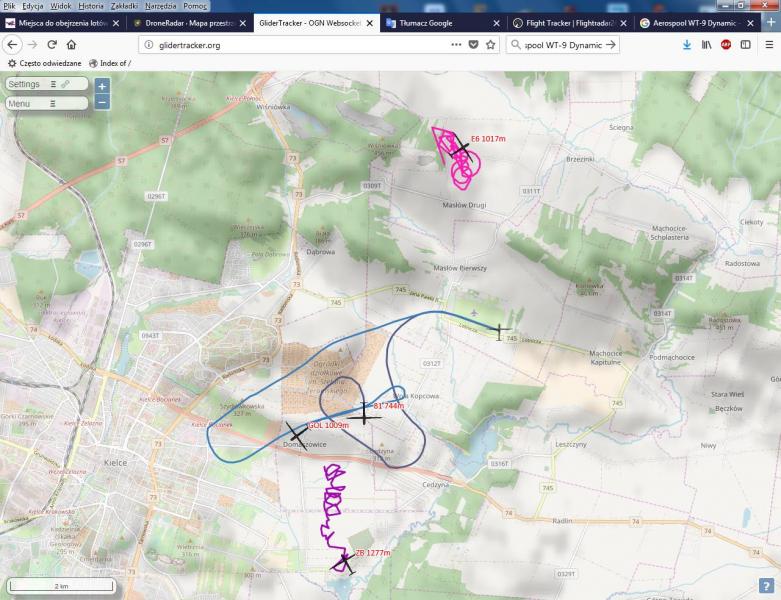Select the ZB glider marker on map
Image resolution: width=781 pixels, height=600 pixels.
344,563
